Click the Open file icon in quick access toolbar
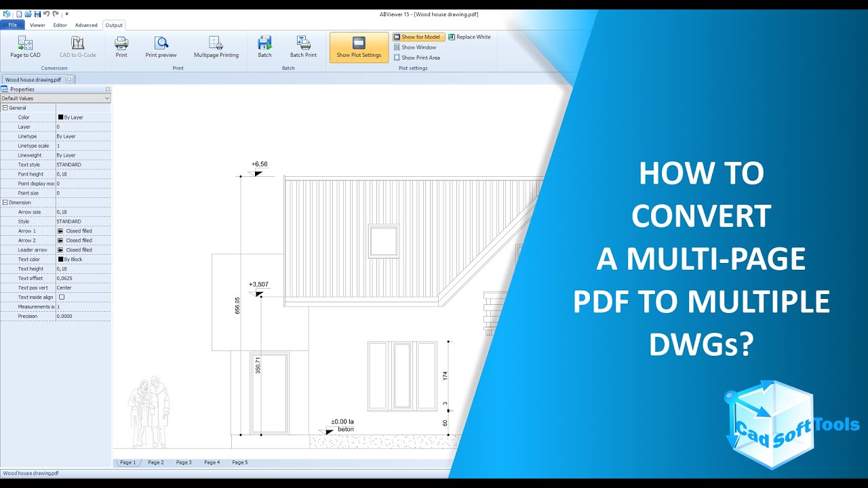The image size is (868, 488). [28, 14]
